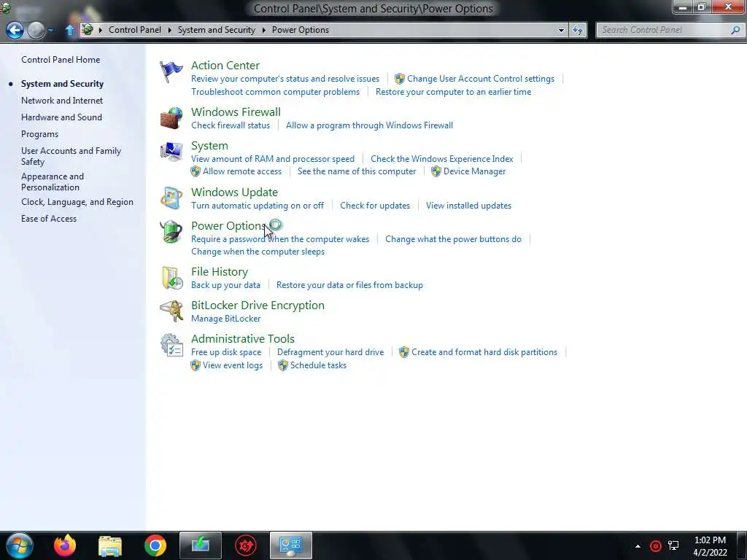
Task: Click View event logs
Action: [233, 365]
